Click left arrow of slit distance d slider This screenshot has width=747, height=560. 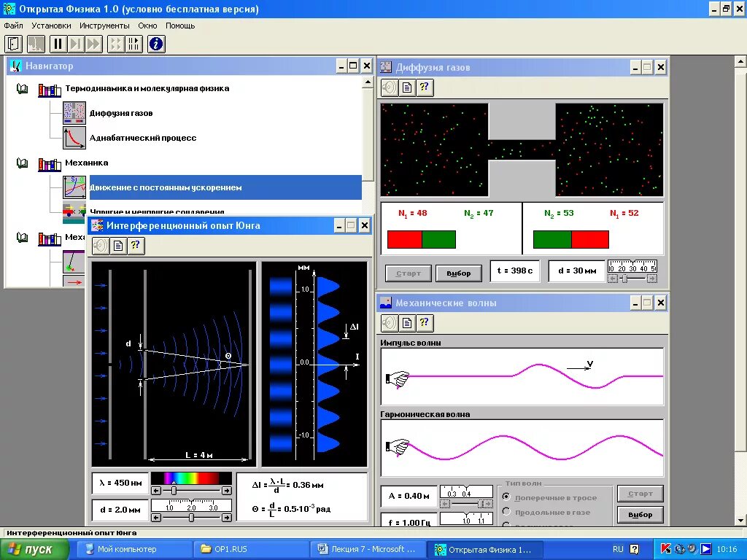pos(156,518)
